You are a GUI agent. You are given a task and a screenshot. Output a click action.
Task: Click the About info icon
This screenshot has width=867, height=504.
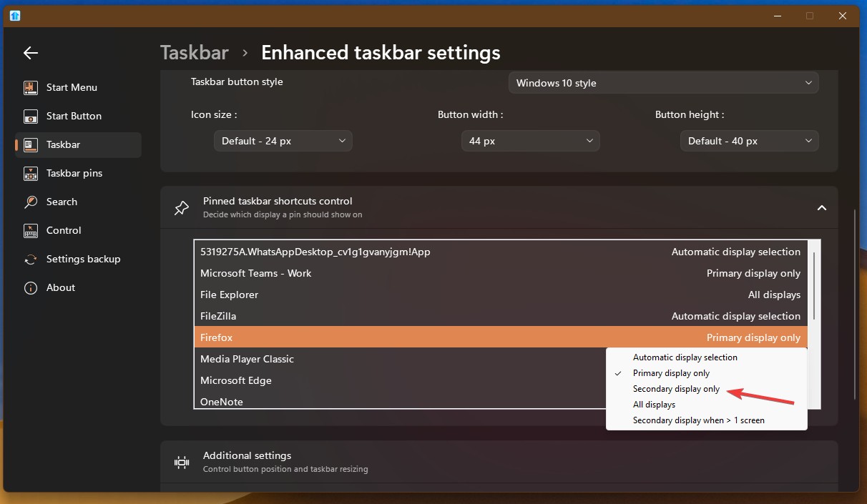coord(30,287)
